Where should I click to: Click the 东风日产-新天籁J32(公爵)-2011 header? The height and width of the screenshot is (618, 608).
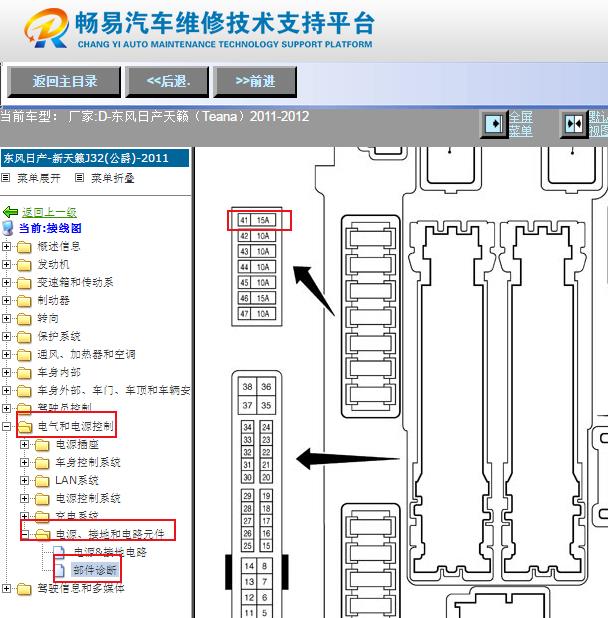coord(95,158)
